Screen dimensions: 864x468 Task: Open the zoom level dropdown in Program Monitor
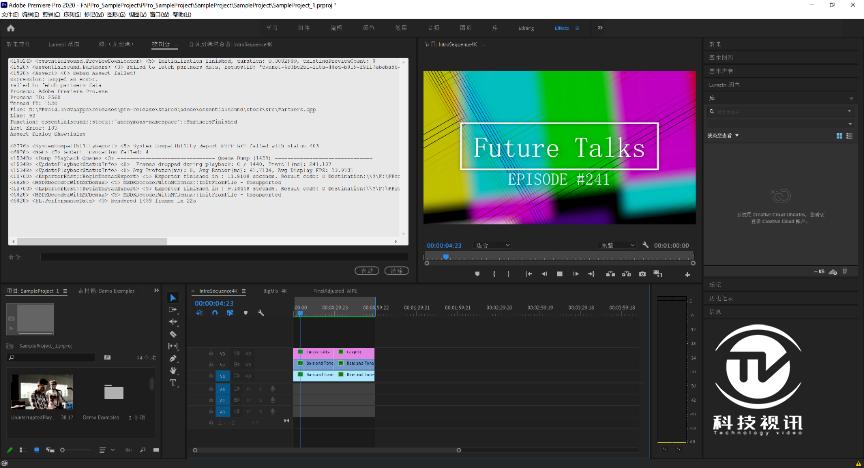click(x=491, y=245)
